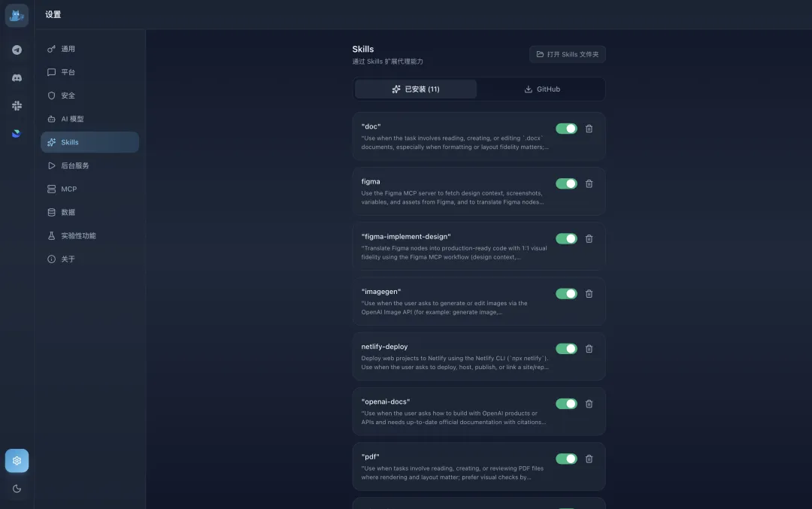The height and width of the screenshot is (509, 812).
Task: Disable the "figma-implement-design" skill toggle
Action: (x=566, y=238)
